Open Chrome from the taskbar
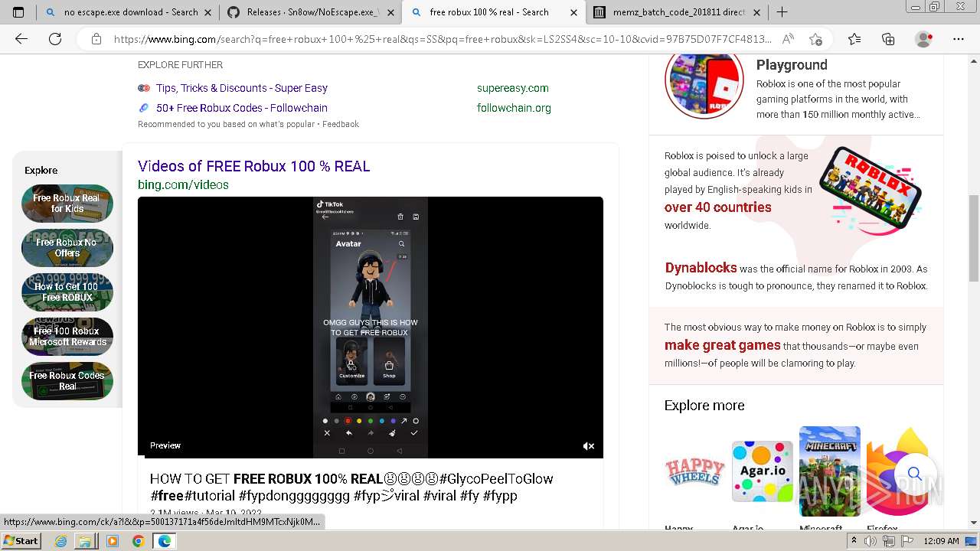The image size is (980, 551). [x=138, y=541]
